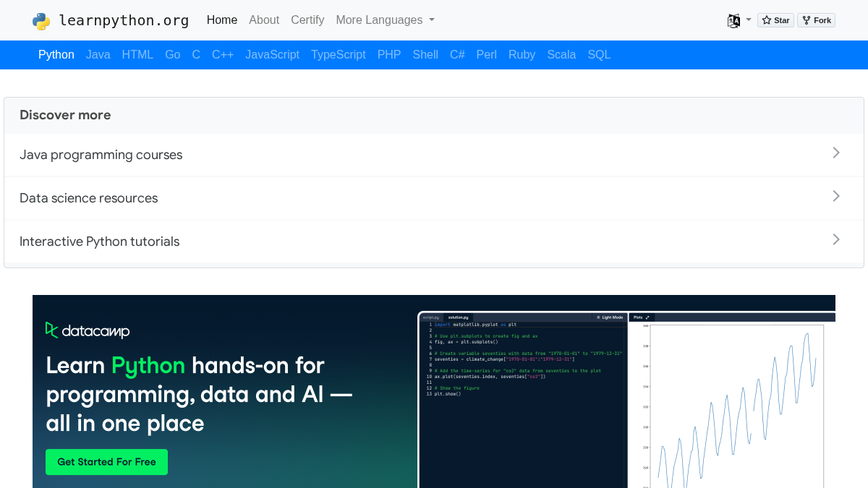
Task: Click the CO2 line chart thumbnail
Action: 737,406
